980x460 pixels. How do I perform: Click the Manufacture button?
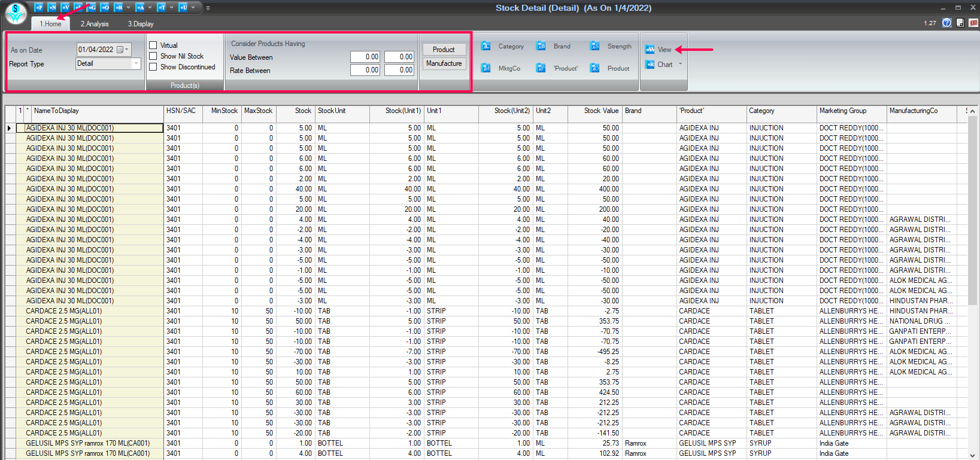tap(444, 63)
